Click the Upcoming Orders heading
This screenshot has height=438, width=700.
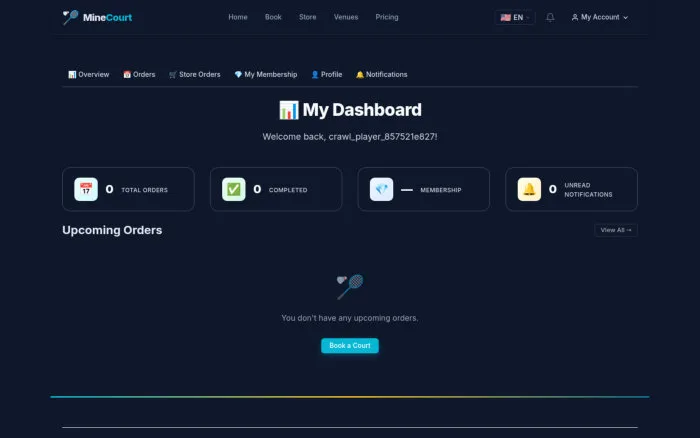[x=112, y=230]
